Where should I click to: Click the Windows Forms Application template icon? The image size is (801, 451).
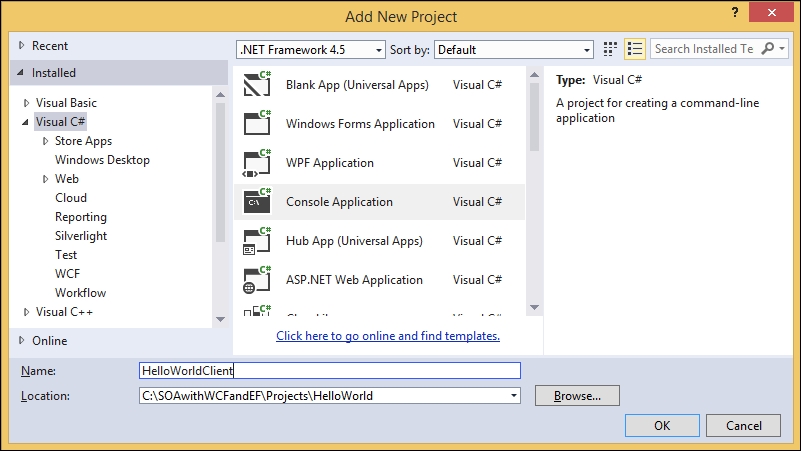point(257,123)
